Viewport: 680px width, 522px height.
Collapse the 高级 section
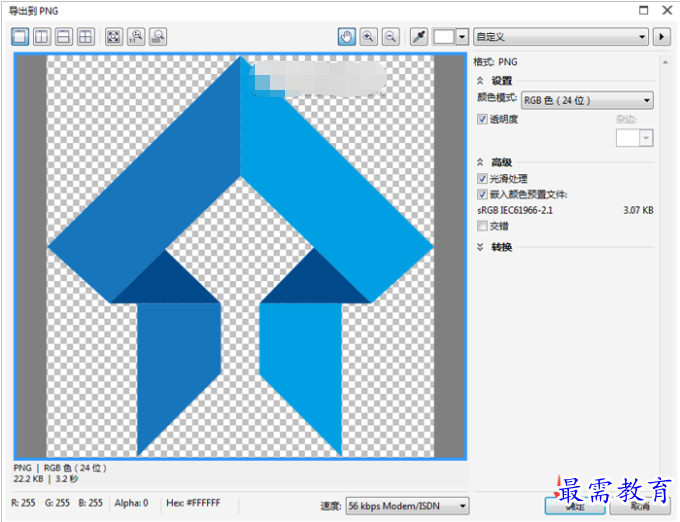480,162
